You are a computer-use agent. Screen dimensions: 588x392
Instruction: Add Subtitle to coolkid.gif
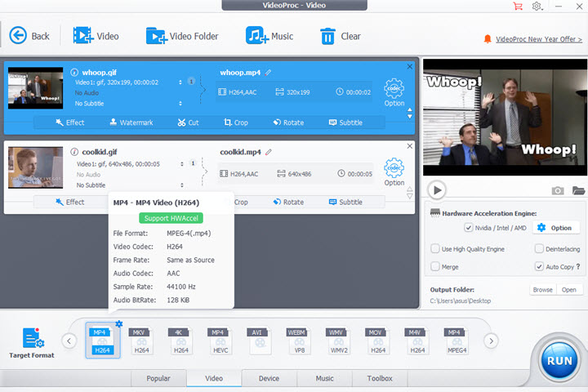tap(345, 202)
